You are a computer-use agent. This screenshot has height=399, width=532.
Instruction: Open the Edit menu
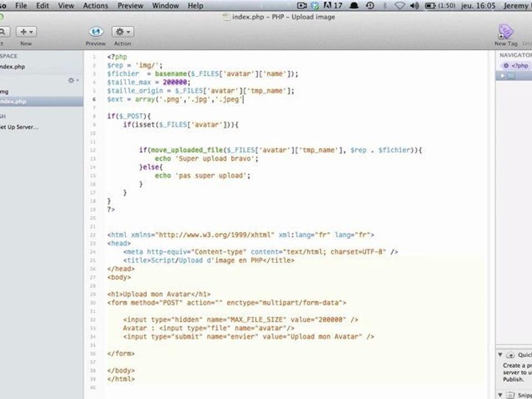[x=43, y=6]
